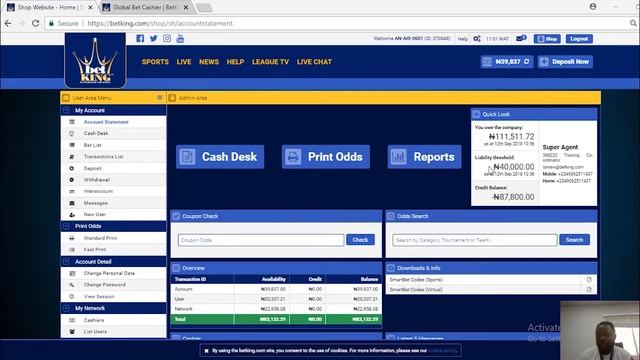Open the SPORTS menu
Screen dimensions: 640x360
pos(155,62)
